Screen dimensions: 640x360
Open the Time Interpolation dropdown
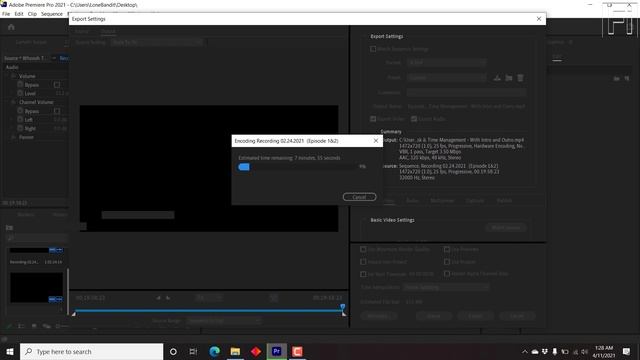pyautogui.click(x=446, y=287)
